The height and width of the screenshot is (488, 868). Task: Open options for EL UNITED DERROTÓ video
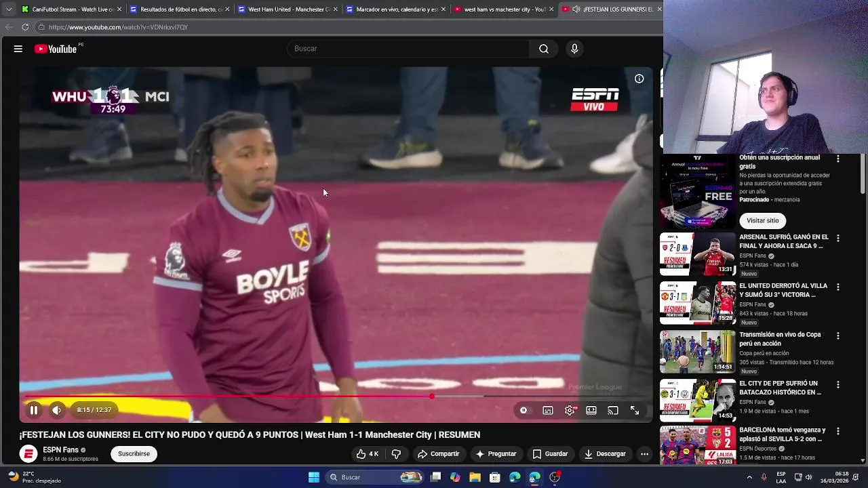pyautogui.click(x=838, y=287)
